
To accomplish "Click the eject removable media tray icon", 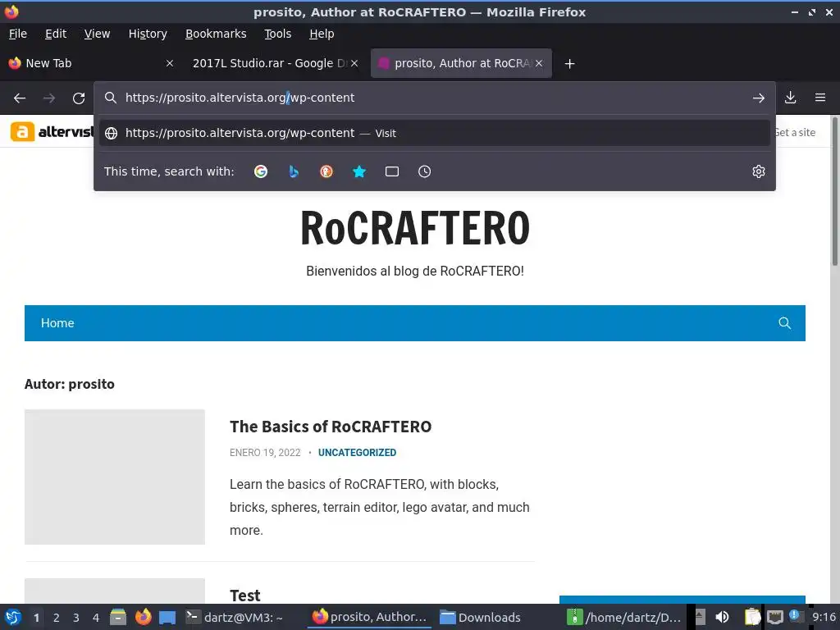I will [x=700, y=617].
